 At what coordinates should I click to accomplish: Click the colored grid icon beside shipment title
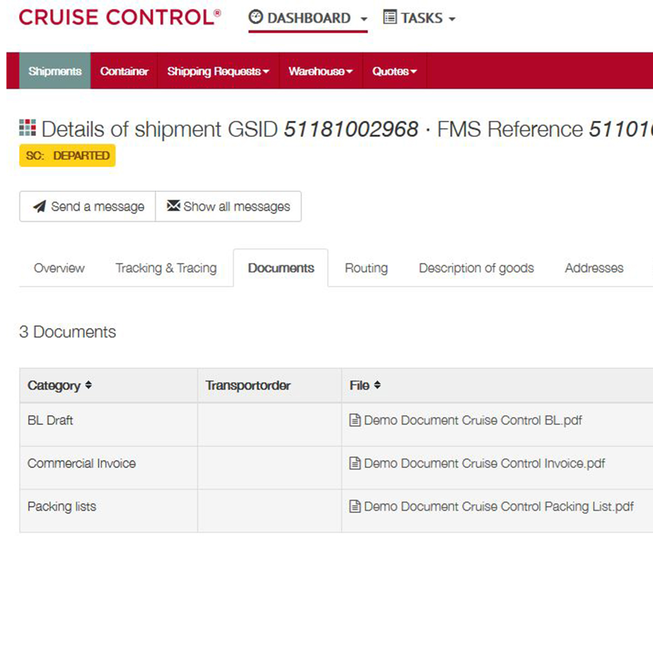(27, 127)
